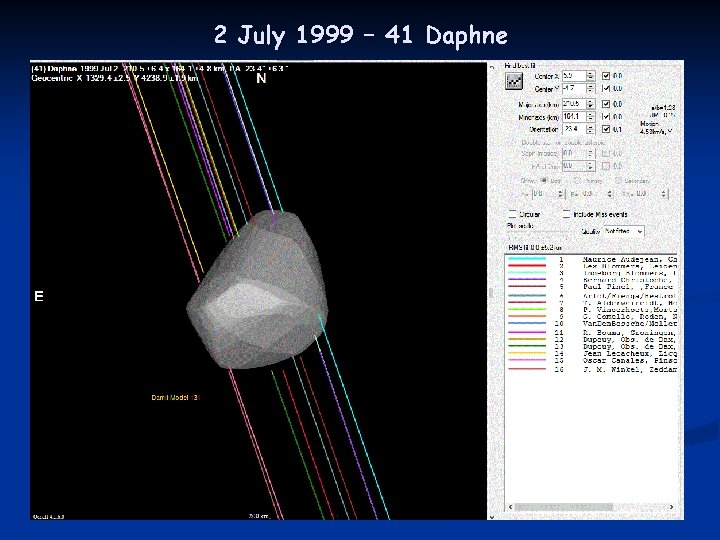The image size is (720, 540).
Task: Click the Center X value field
Action: 574,76
